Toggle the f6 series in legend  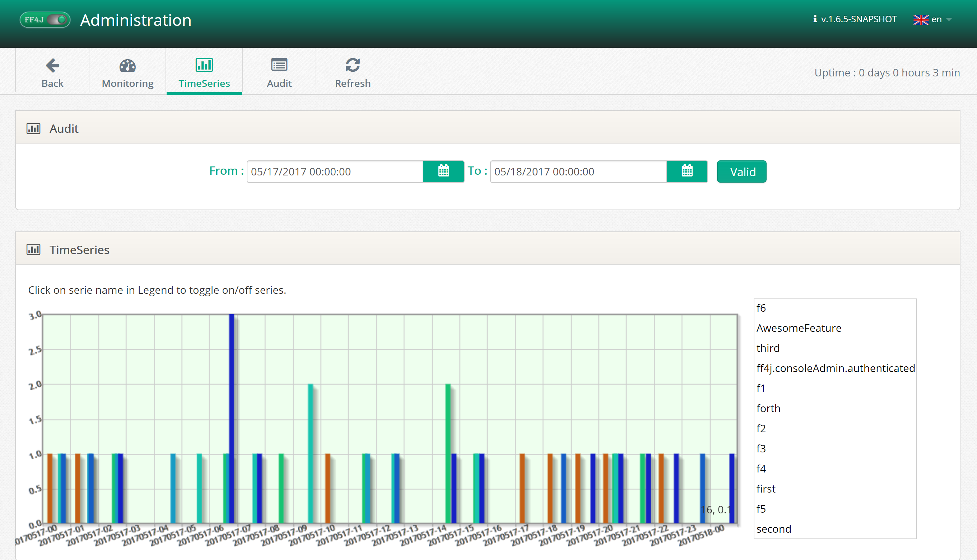point(761,308)
